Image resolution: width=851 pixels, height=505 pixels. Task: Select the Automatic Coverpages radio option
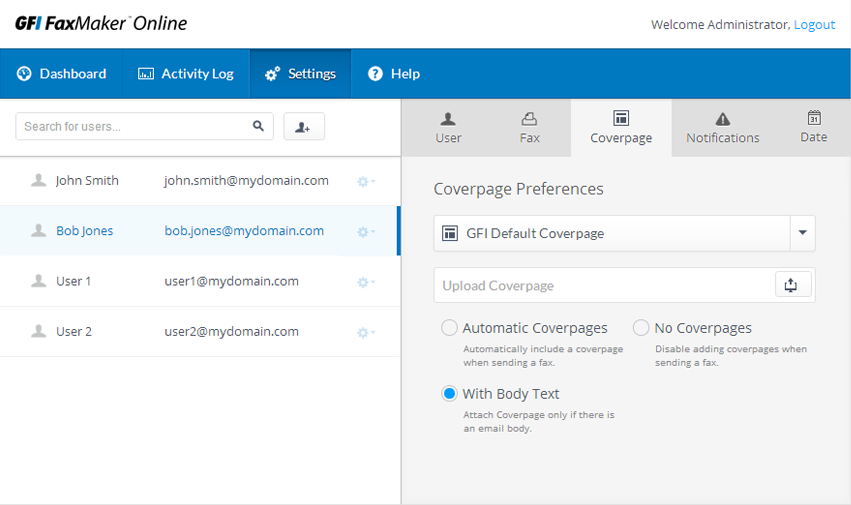coord(449,327)
